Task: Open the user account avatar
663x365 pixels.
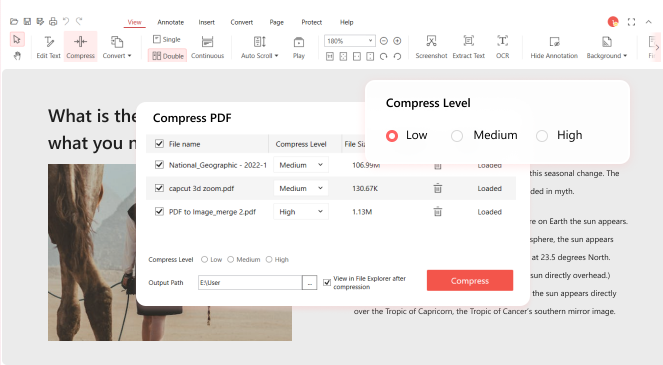Action: tap(613, 22)
